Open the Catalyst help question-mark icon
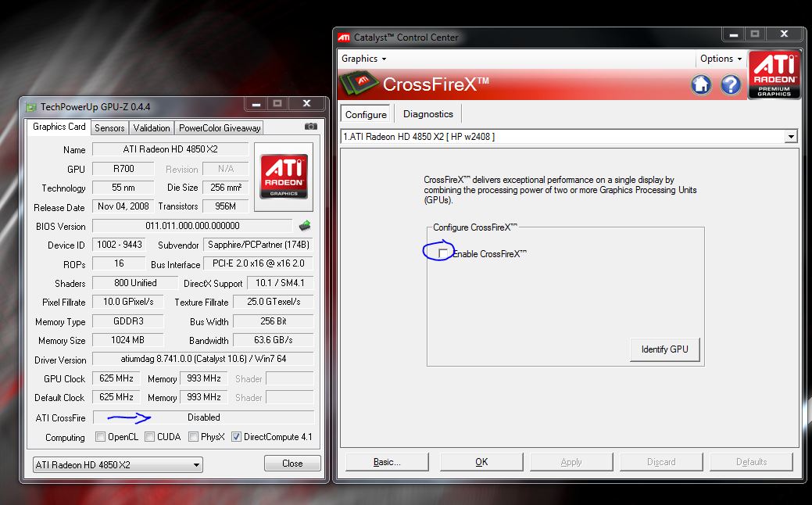Screen dimensions: 812x505 pos(731,84)
